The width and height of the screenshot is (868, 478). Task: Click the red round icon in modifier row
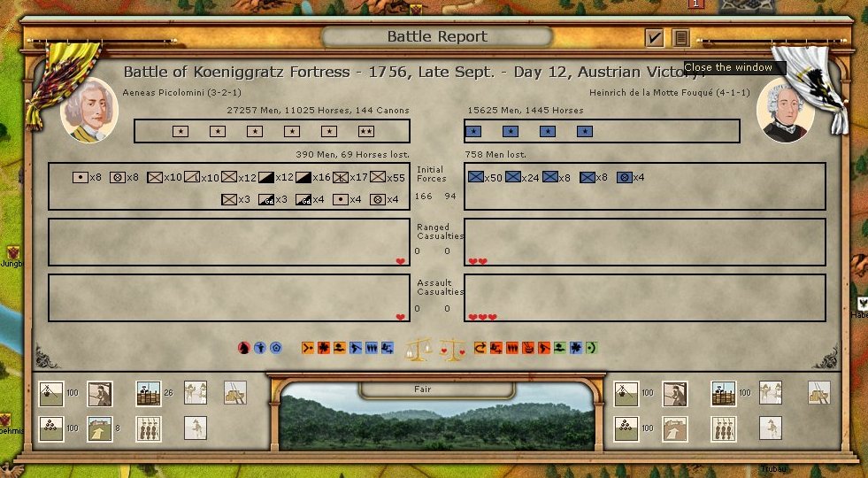(x=245, y=348)
